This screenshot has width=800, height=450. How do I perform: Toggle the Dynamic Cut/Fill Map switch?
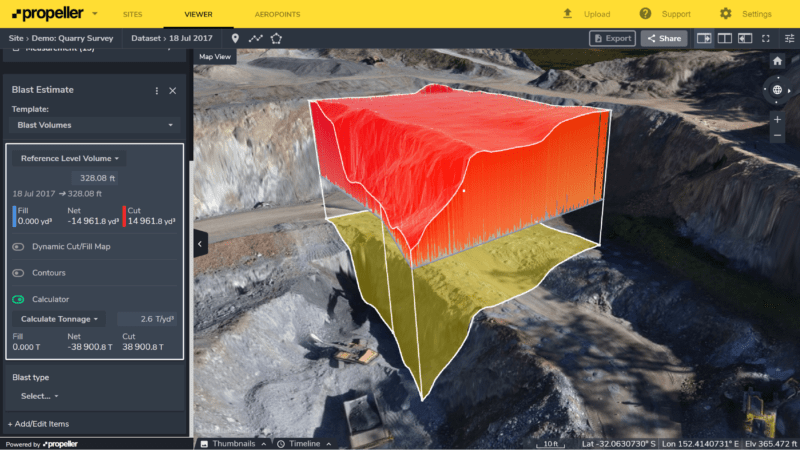pyautogui.click(x=18, y=246)
